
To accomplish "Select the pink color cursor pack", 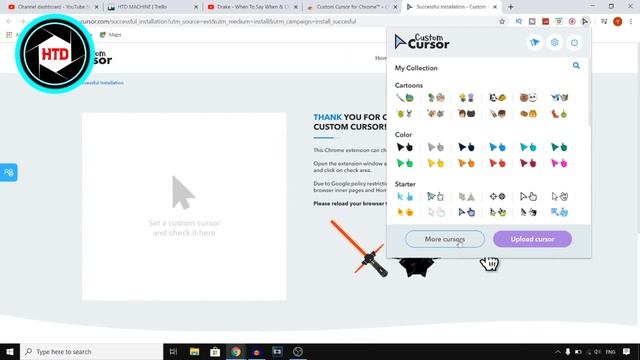I will (x=559, y=163).
